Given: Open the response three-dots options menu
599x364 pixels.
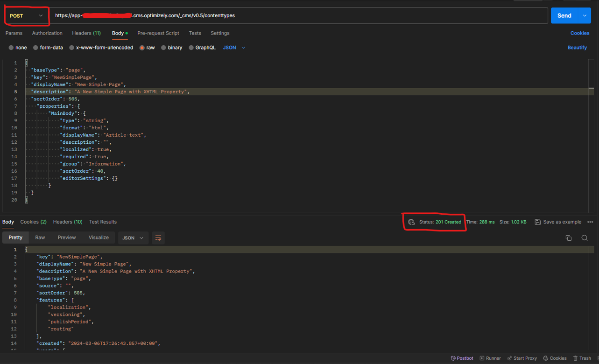Looking at the screenshot, I should point(590,222).
